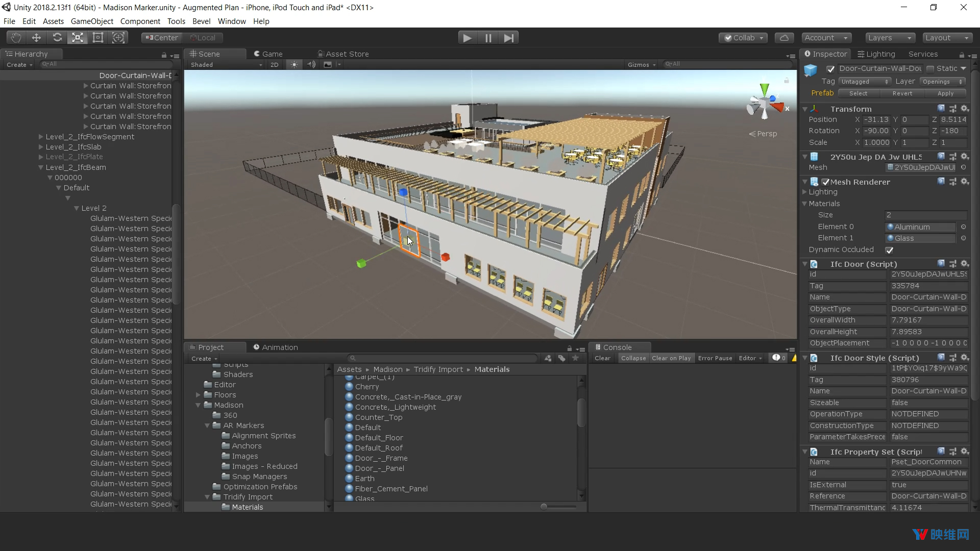Toggle Error Pause in Console
The image size is (980, 551).
(715, 358)
